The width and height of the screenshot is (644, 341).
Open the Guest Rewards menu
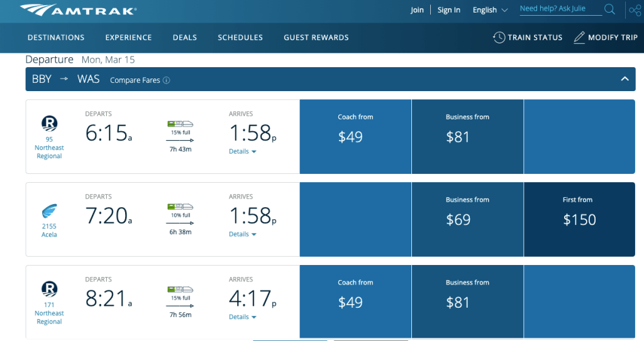click(316, 38)
